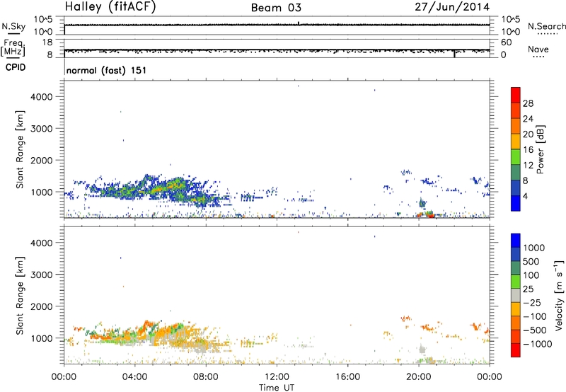Pick the yellow-orange 16–20 dB Power colorbar segment
566x392 pixels.
click(x=516, y=142)
